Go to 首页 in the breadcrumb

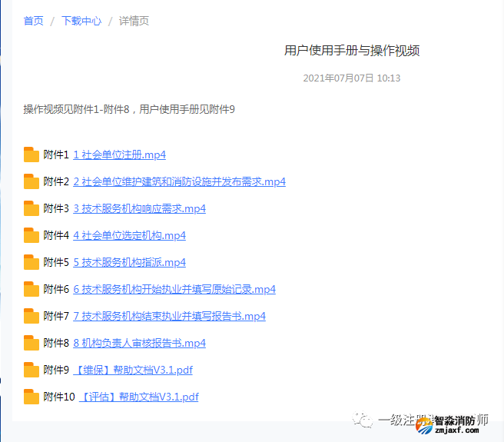point(33,21)
